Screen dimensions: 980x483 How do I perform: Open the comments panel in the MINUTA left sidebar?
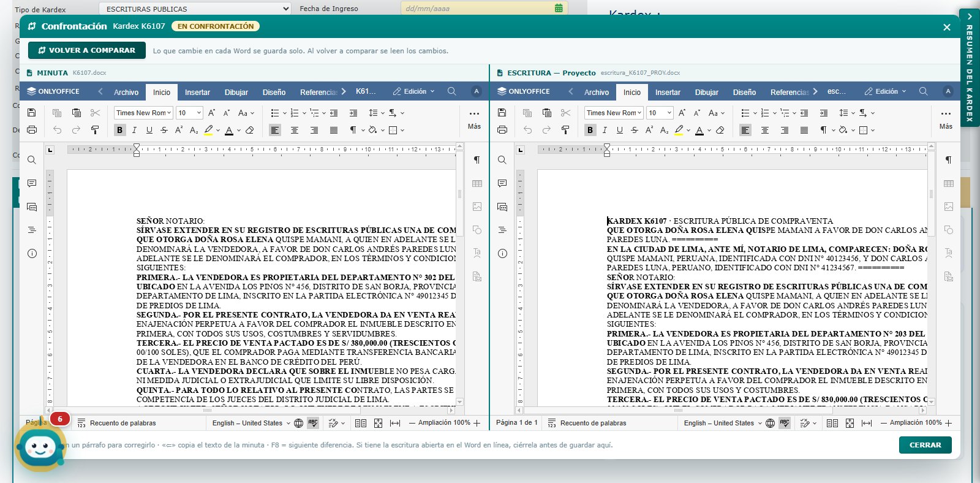pos(32,183)
